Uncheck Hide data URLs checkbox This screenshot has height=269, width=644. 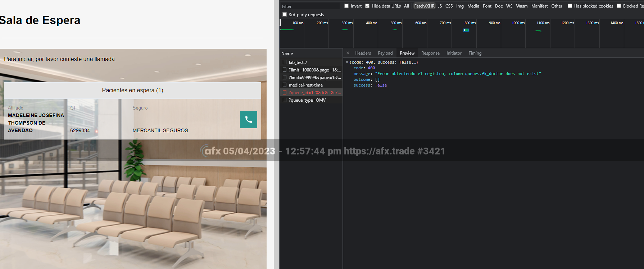tap(367, 6)
